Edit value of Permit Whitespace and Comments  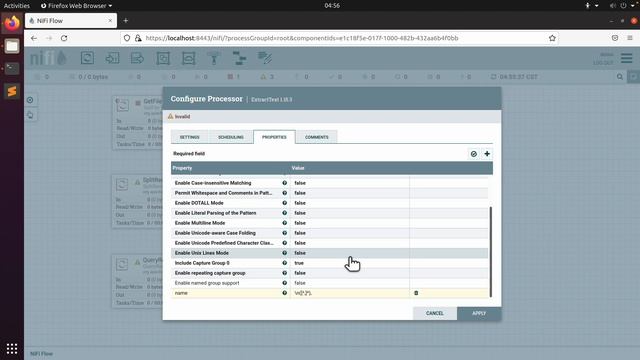click(350, 193)
